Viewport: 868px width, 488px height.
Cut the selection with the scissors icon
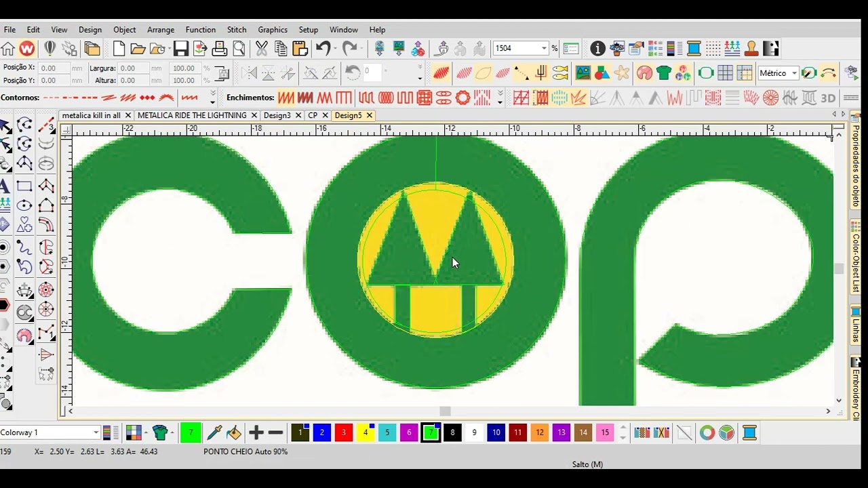(x=262, y=48)
